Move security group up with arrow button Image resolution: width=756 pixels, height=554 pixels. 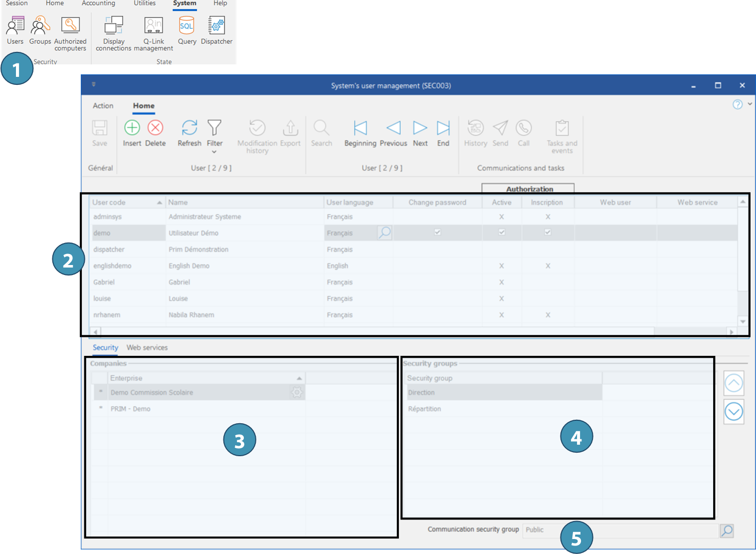tap(734, 383)
